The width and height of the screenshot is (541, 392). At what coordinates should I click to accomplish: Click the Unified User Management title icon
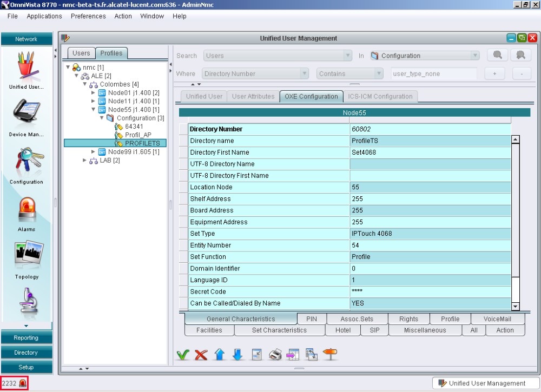(x=65, y=38)
